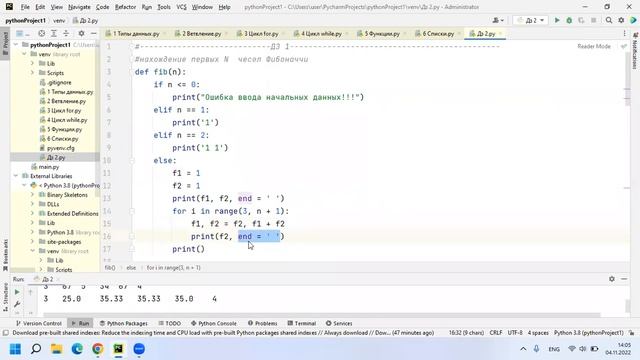Toggle Reader Mode in editor
The height and width of the screenshot is (360, 640).
coord(594,47)
